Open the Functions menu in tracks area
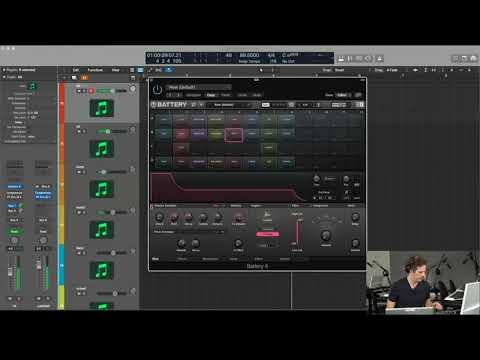The width and height of the screenshot is (480, 360). pos(95,70)
